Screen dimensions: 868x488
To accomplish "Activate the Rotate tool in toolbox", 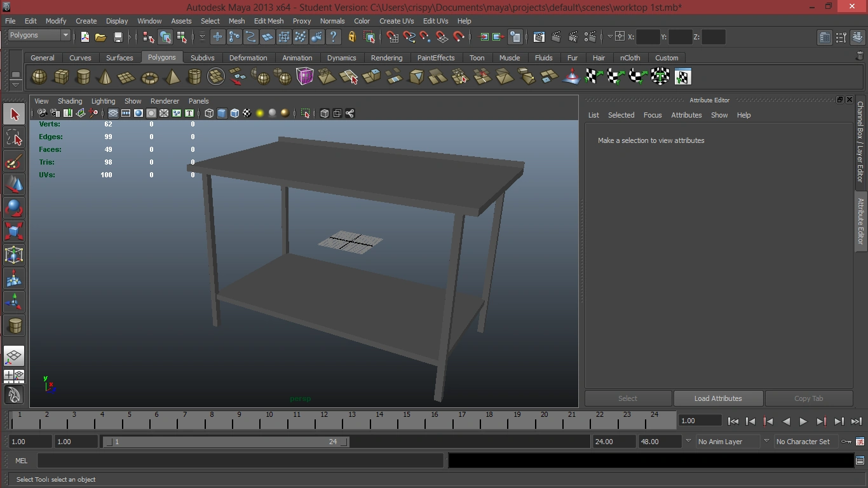I will pyautogui.click(x=14, y=208).
